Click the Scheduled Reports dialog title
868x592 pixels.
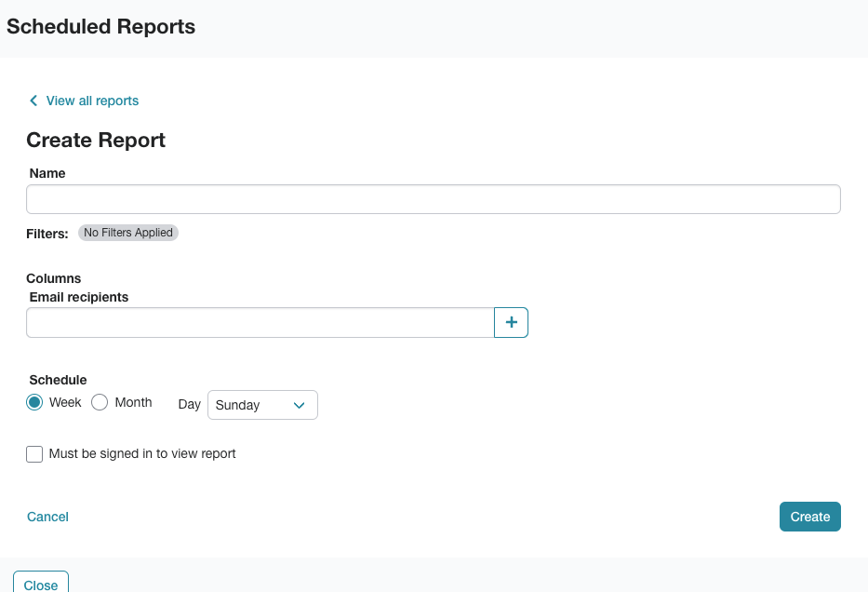tap(100, 27)
